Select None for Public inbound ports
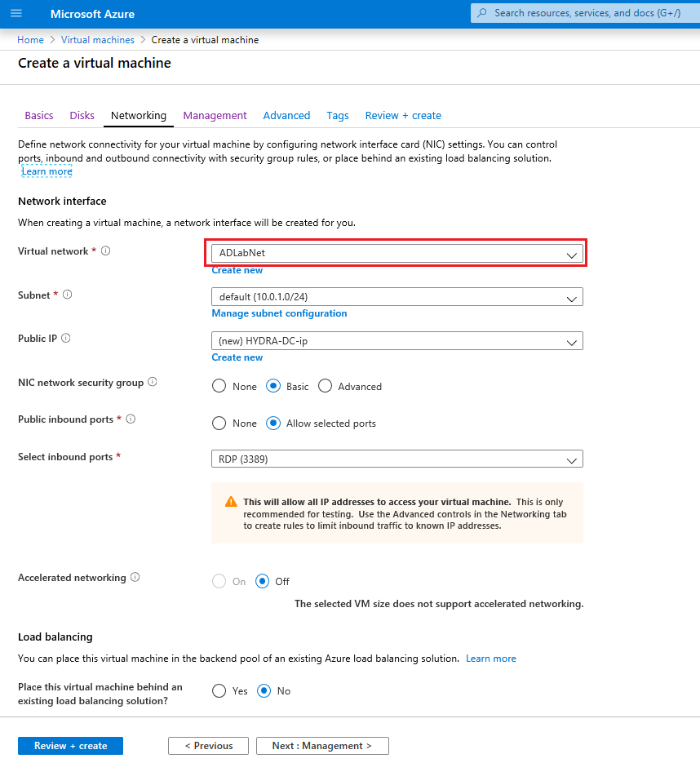700x763 pixels. click(x=219, y=424)
